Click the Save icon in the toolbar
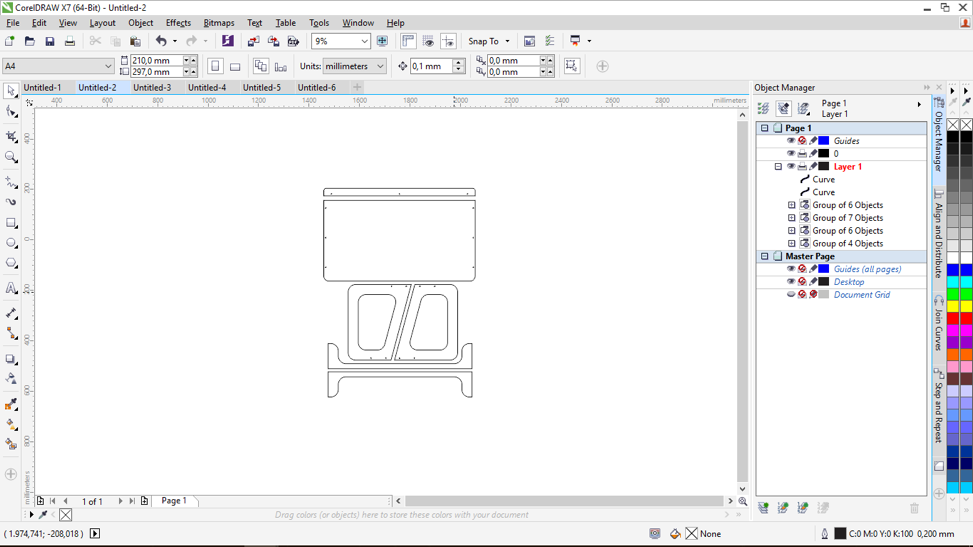The height and width of the screenshot is (547, 973). click(x=49, y=41)
